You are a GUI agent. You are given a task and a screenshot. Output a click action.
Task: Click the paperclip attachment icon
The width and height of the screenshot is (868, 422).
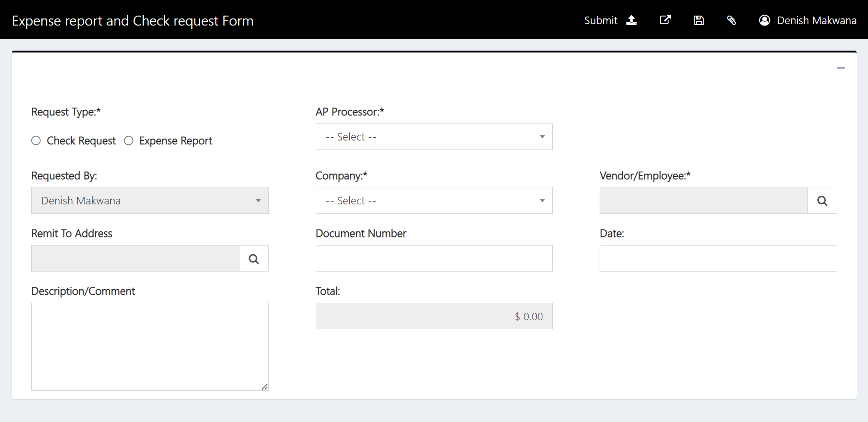[731, 20]
